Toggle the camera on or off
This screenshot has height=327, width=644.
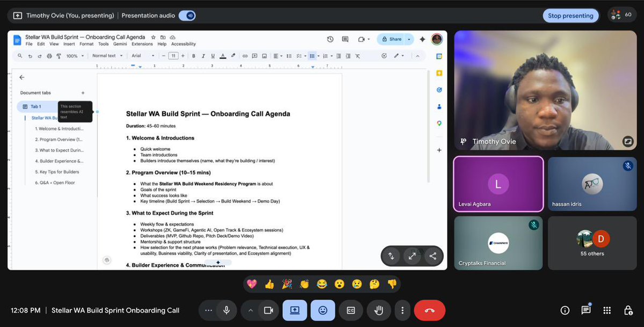click(269, 310)
